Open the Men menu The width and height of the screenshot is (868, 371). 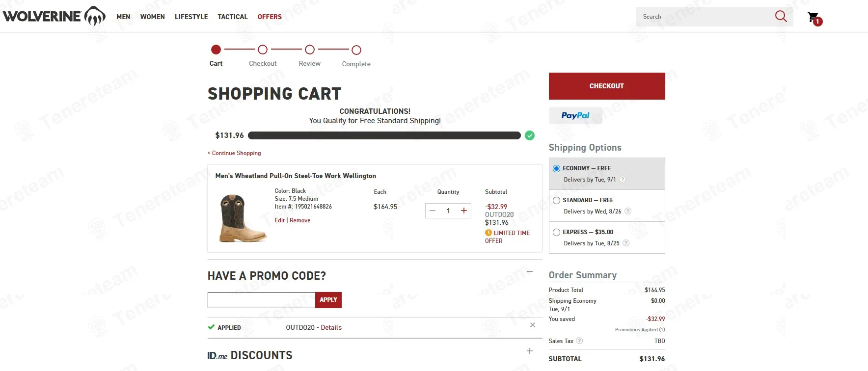(x=123, y=17)
